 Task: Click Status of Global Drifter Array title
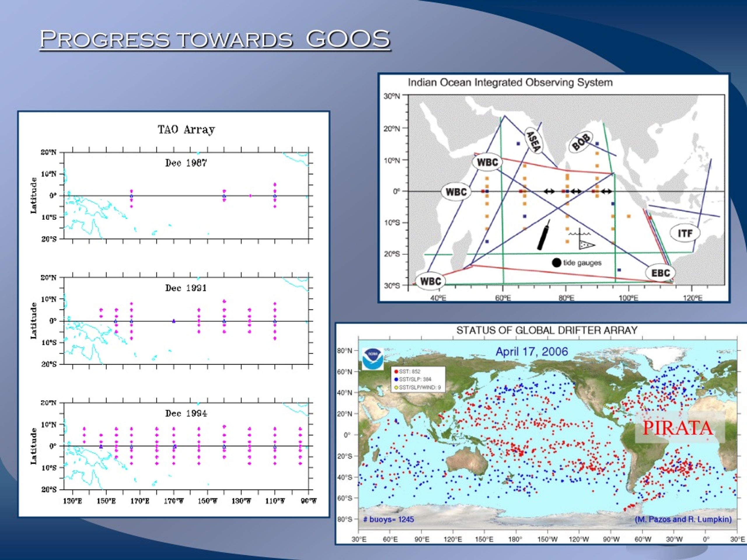(547, 330)
